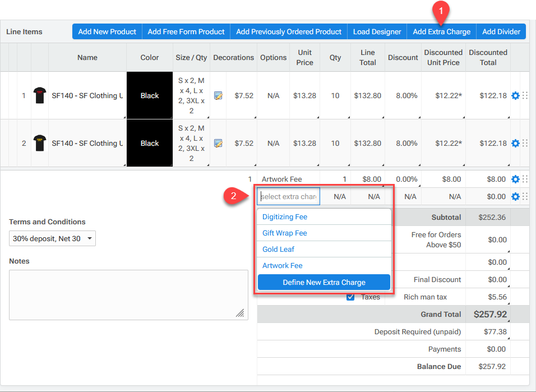The image size is (536, 392).
Task: Choose Gold Leaf from extra charge list
Action: click(278, 250)
